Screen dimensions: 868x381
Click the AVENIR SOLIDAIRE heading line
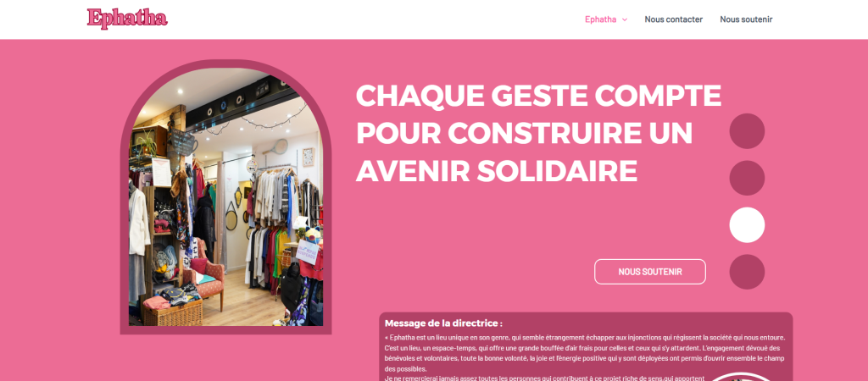coord(497,171)
